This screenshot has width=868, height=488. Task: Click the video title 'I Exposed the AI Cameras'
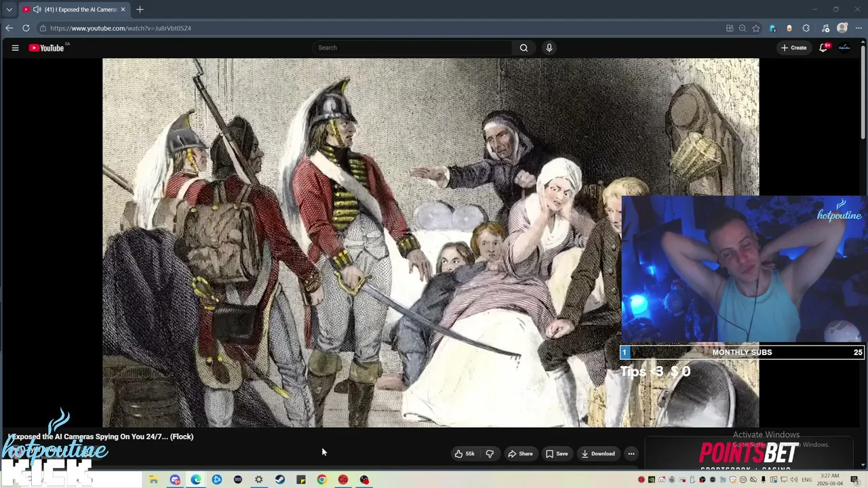point(101,436)
